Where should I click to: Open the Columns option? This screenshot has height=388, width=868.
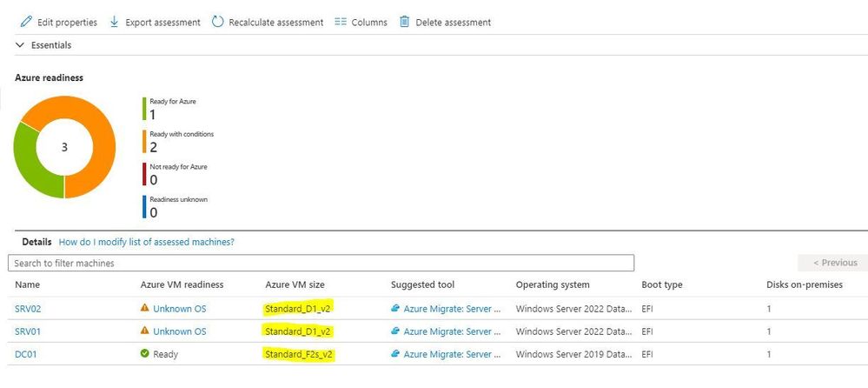[x=369, y=23]
